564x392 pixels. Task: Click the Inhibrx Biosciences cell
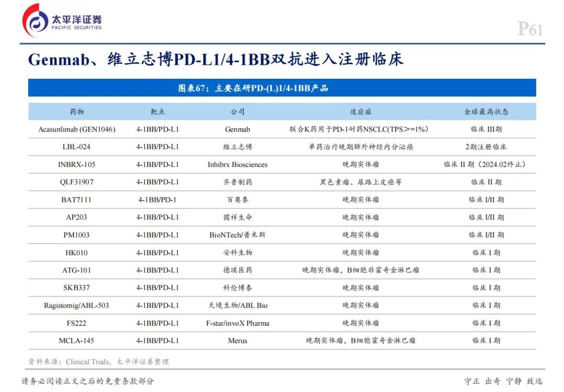pos(238,164)
